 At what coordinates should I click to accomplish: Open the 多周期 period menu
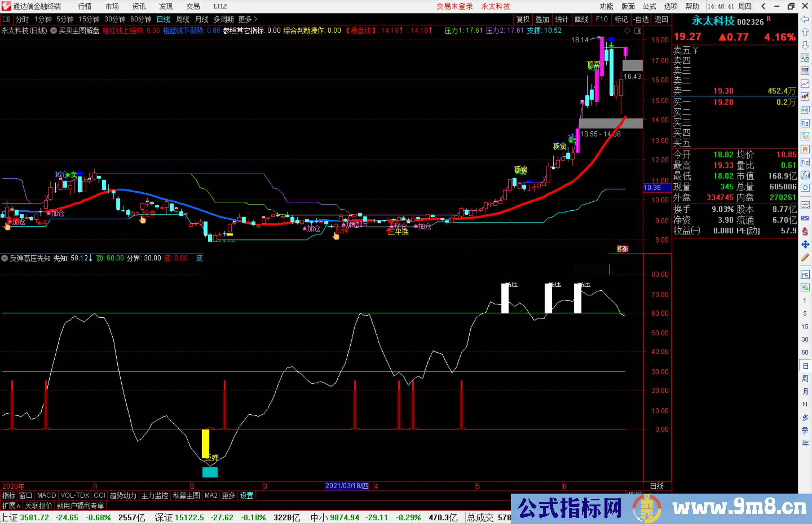[x=224, y=19]
